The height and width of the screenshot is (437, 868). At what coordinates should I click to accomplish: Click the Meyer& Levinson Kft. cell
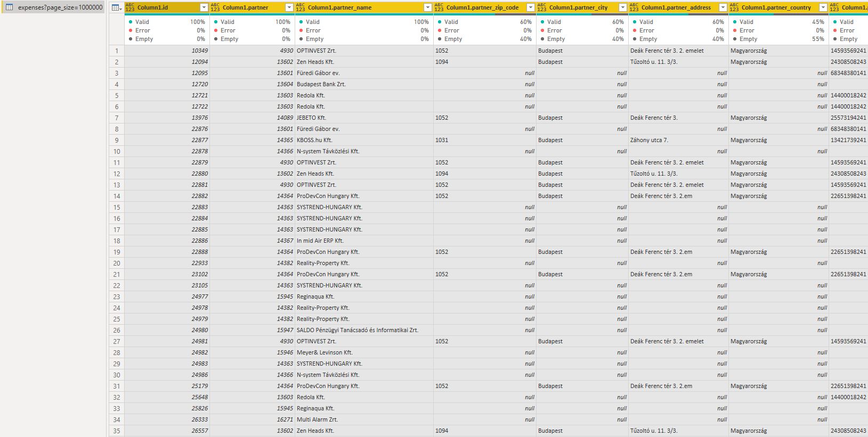(x=364, y=352)
